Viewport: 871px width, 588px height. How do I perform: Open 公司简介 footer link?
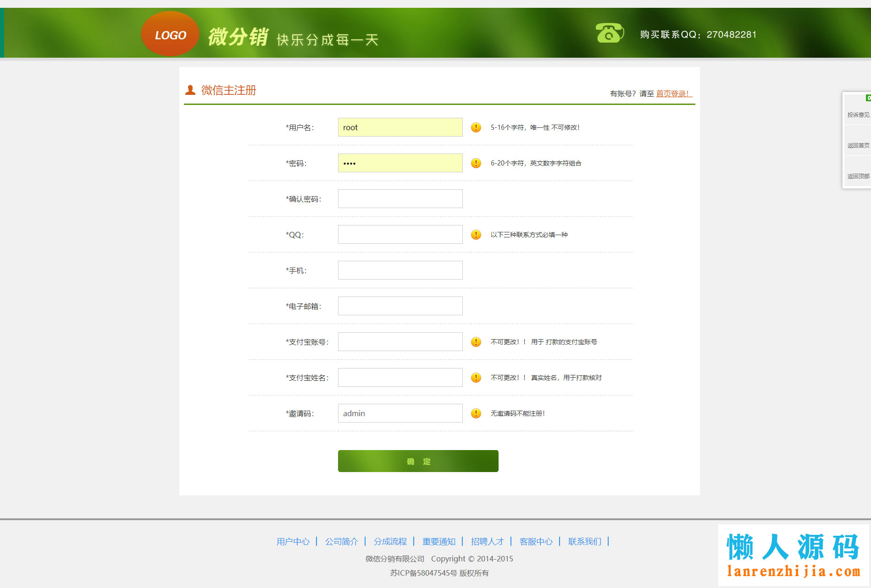(341, 541)
